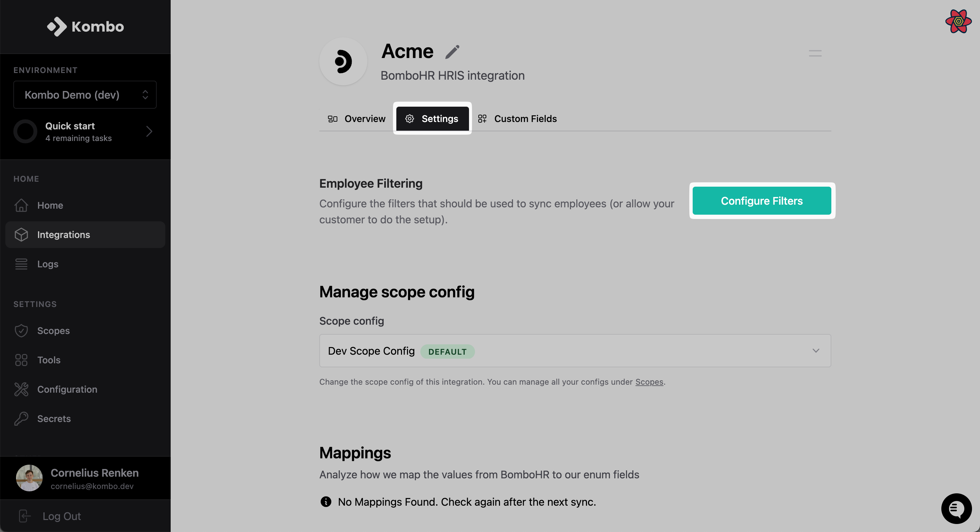Click the red flower devtools icon
Image resolution: width=980 pixels, height=532 pixels.
point(958,21)
